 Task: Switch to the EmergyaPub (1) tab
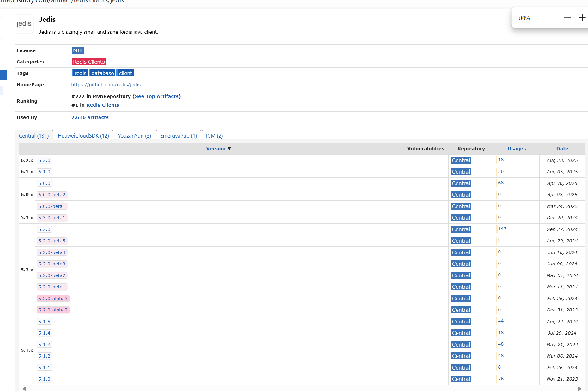[x=179, y=135]
